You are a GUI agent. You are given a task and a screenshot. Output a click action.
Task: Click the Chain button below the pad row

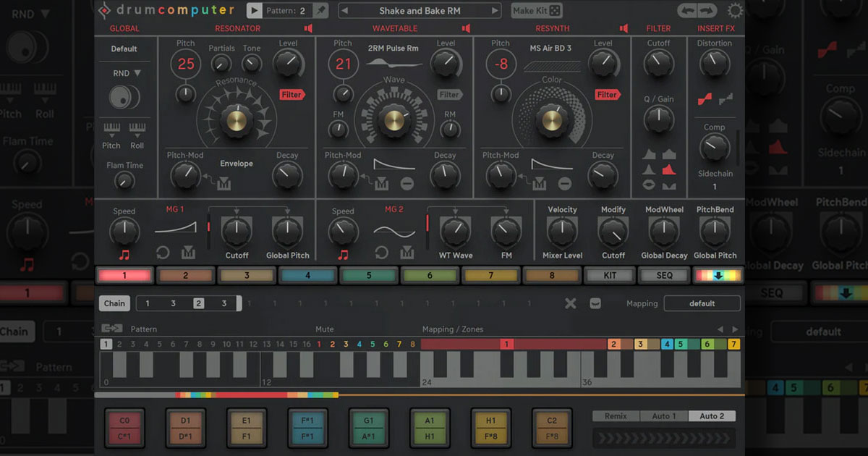pyautogui.click(x=114, y=303)
